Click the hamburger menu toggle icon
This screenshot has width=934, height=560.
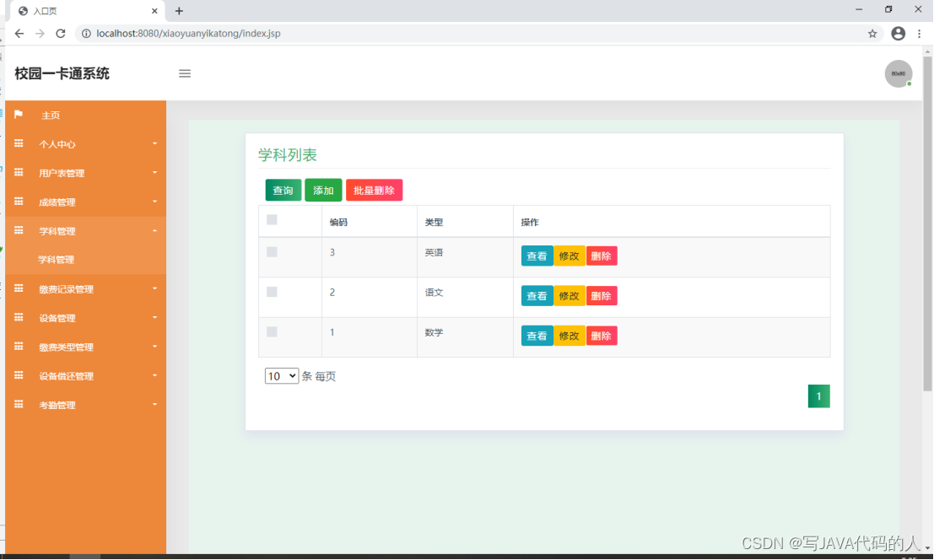tap(185, 73)
